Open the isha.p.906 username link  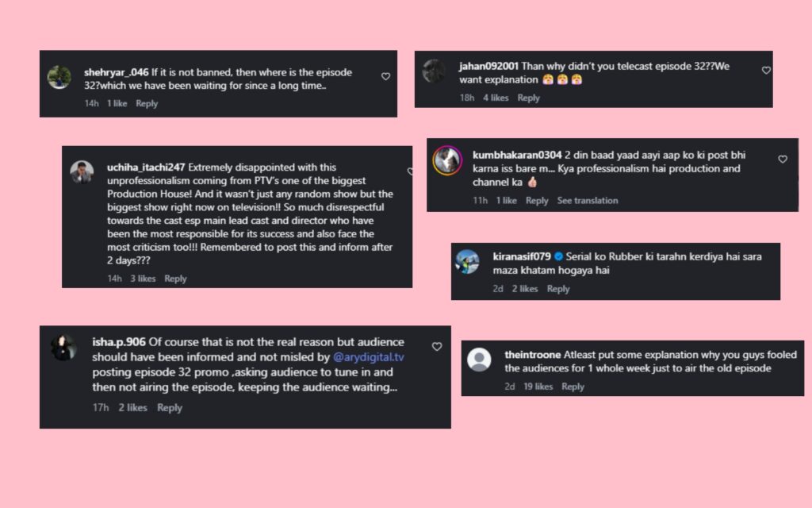tap(119, 342)
